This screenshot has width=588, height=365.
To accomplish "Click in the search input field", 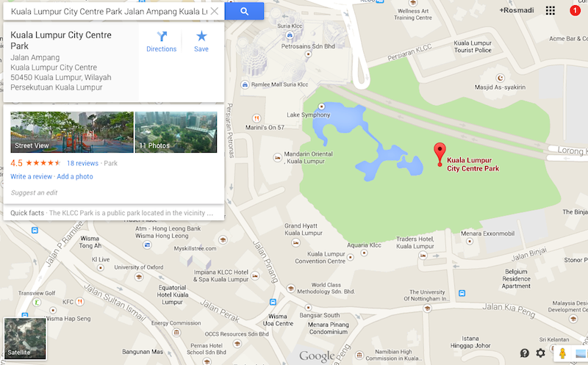I will pos(109,11).
